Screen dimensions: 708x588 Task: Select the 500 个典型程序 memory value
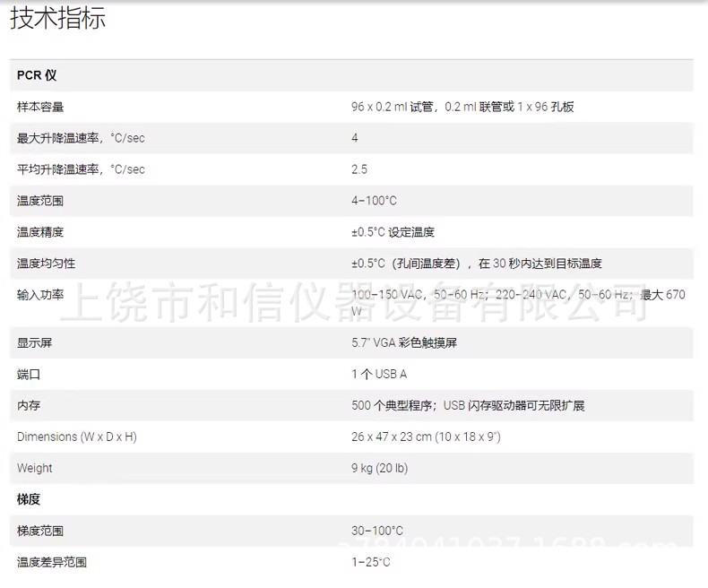(468, 405)
